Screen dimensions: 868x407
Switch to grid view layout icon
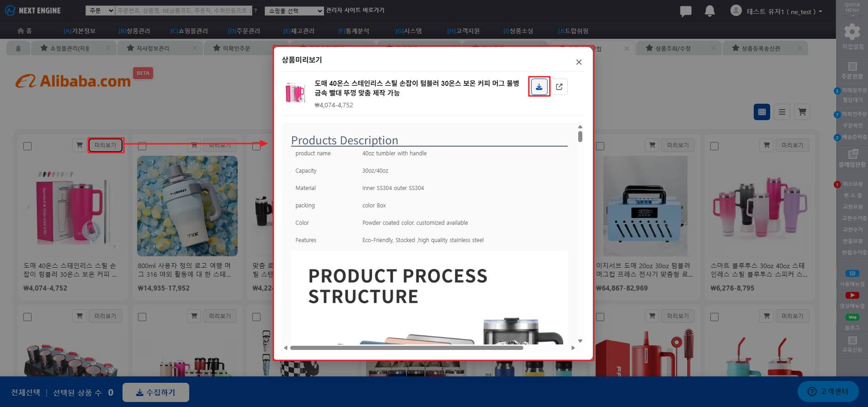(761, 112)
